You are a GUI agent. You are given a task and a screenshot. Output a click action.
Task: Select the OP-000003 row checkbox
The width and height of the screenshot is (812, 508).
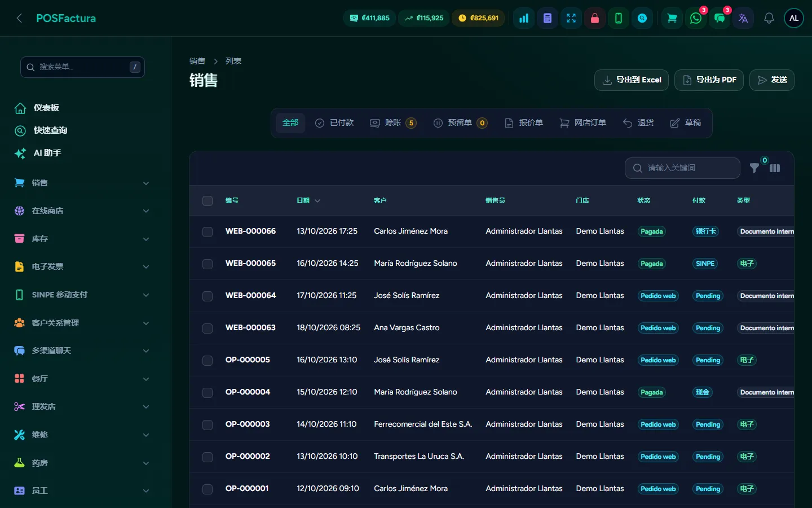(208, 425)
